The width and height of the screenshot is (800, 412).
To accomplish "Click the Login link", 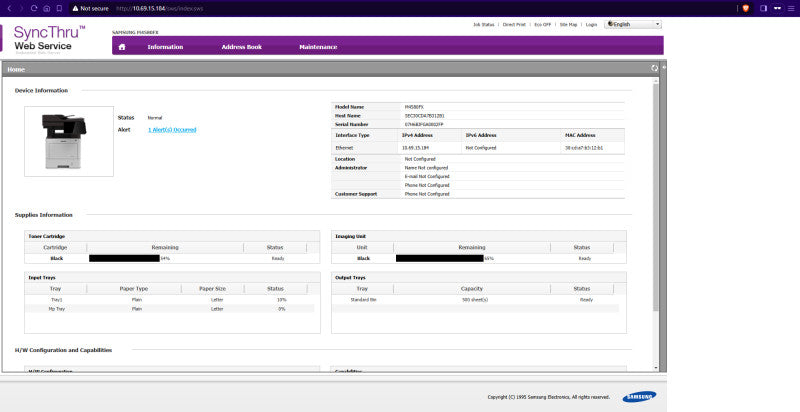I will [591, 24].
